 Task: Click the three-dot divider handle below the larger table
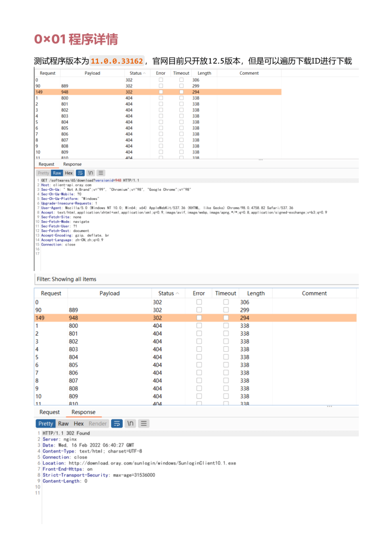pos(329,406)
